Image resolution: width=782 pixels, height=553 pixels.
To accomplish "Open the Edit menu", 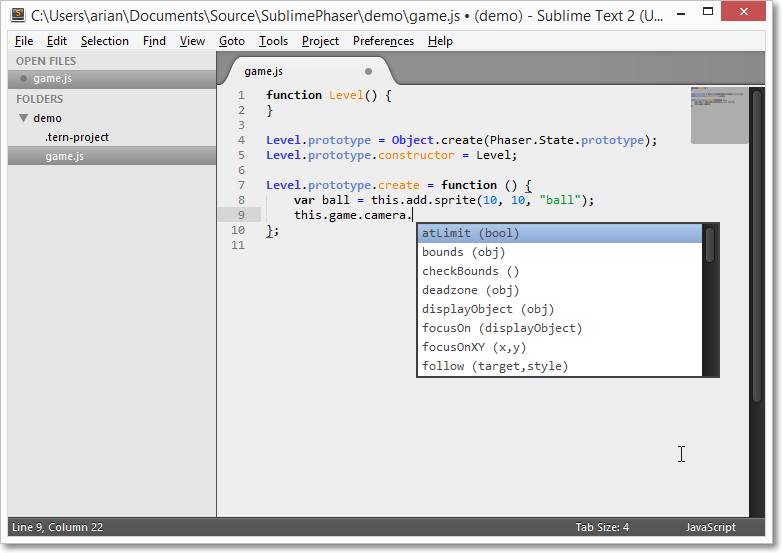I will (57, 41).
